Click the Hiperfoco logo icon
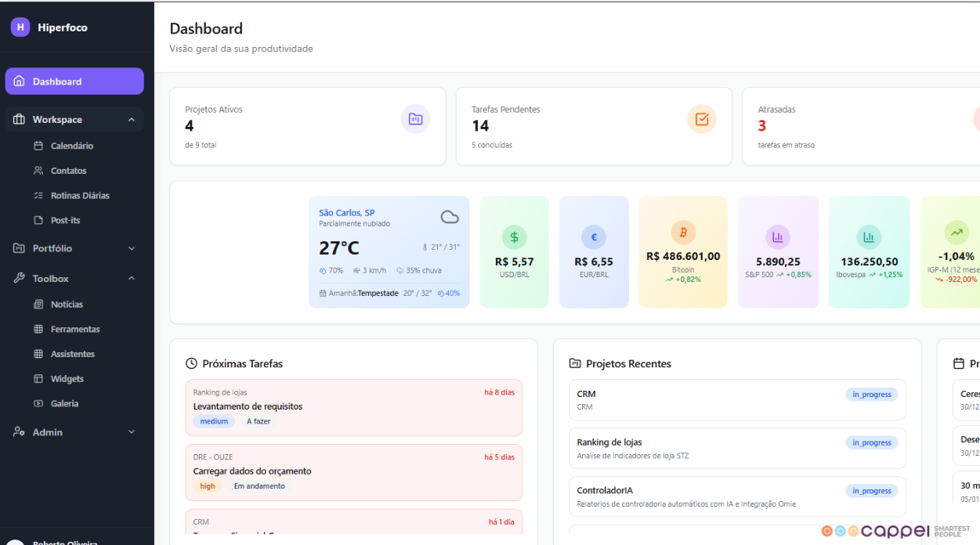Screen dimensions: 980x545 click(x=20, y=27)
